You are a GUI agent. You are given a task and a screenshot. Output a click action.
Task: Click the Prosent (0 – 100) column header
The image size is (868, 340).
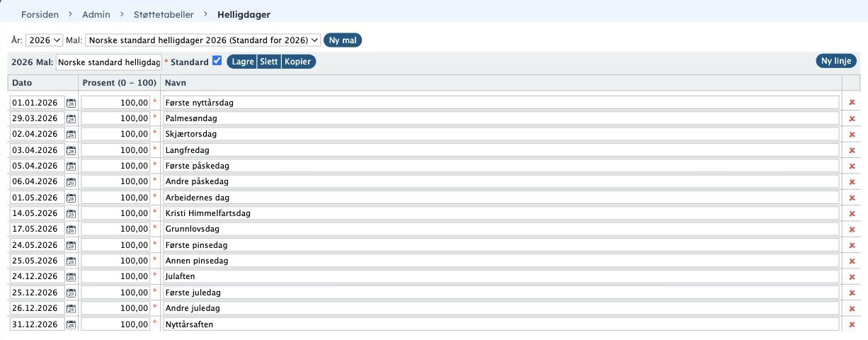pos(118,83)
